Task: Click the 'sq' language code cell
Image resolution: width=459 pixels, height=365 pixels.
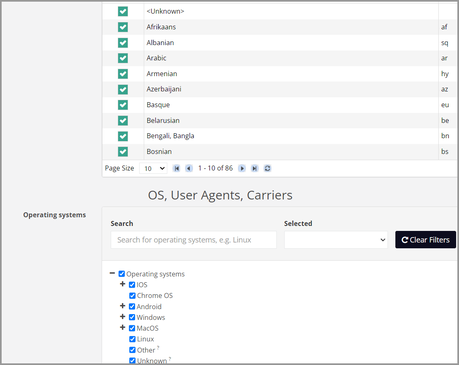Action: coord(445,43)
